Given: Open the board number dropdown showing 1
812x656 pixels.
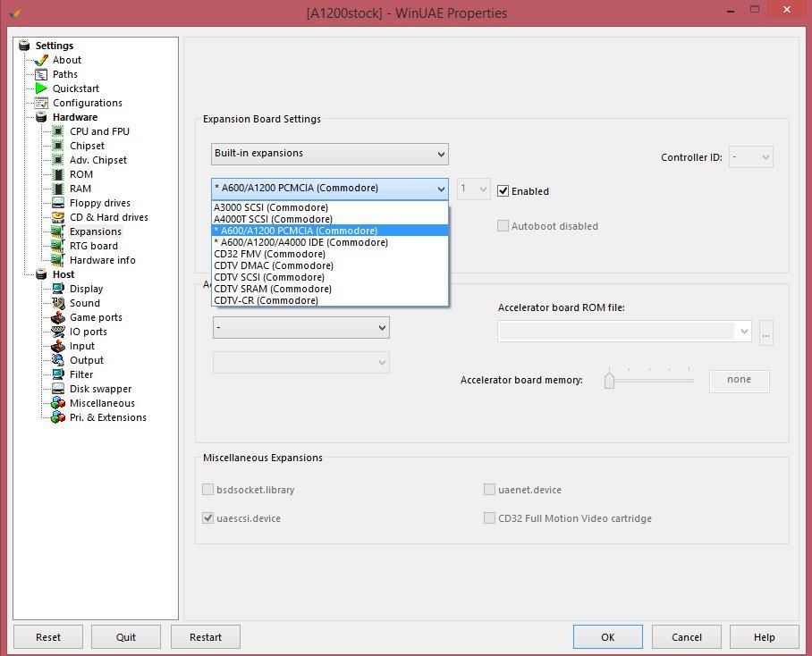Looking at the screenshot, I should (473, 189).
